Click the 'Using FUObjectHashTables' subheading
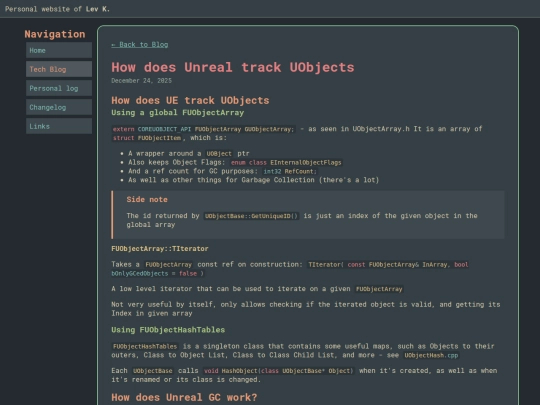540x405 pixels. click(168, 330)
